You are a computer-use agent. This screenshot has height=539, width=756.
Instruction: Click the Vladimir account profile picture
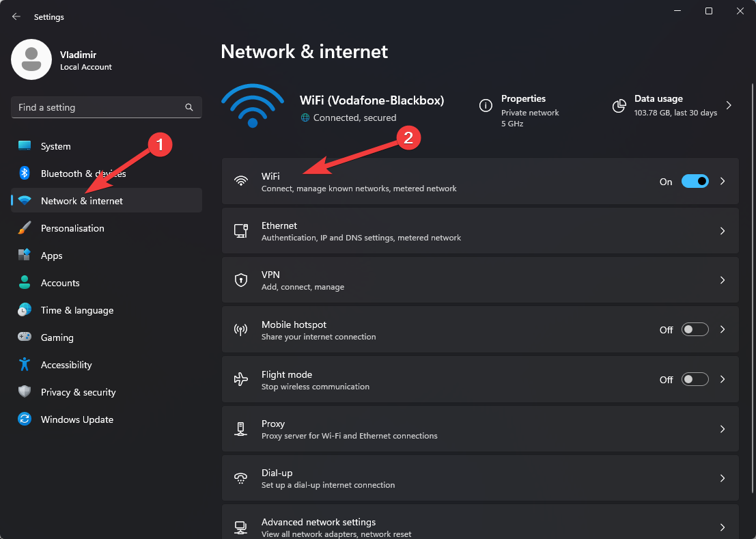tap(31, 59)
